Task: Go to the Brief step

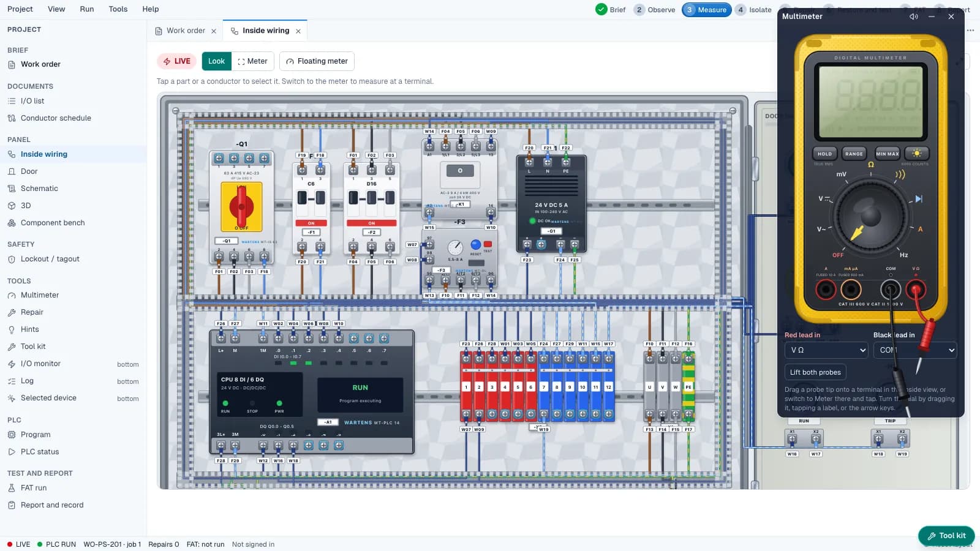Action: [x=611, y=10]
